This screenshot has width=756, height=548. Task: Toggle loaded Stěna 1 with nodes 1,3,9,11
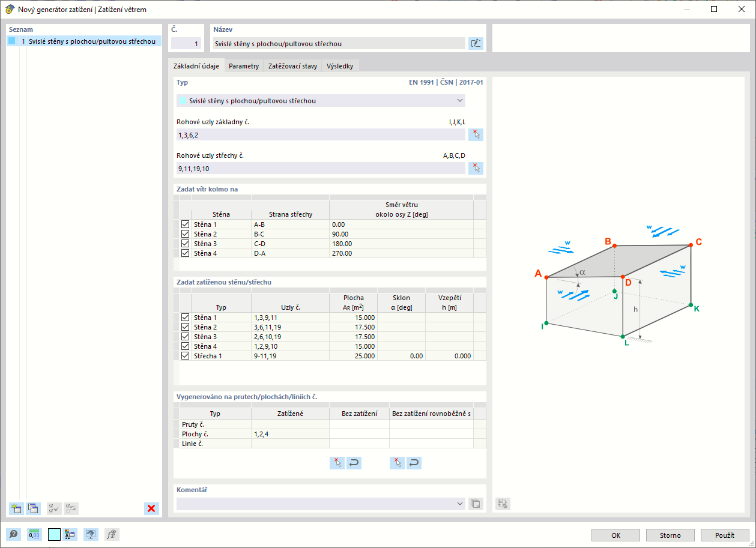[185, 317]
